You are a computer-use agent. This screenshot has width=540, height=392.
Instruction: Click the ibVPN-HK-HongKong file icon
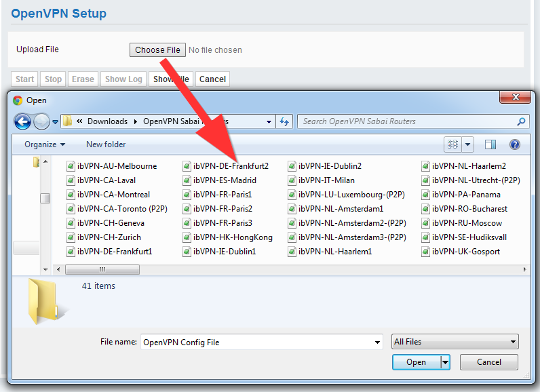(187, 237)
